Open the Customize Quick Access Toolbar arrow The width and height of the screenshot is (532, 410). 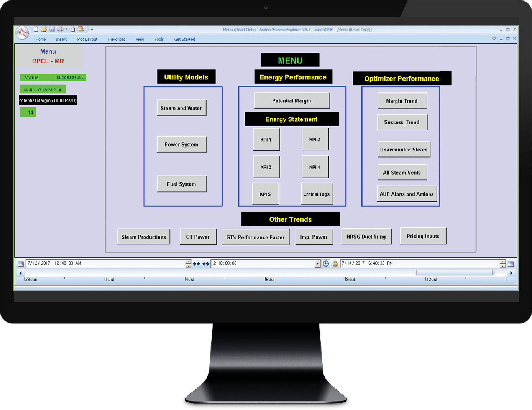coord(92,29)
